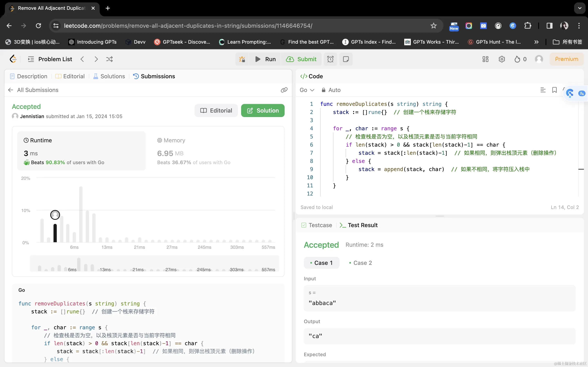588x367 pixels.
Task: Open the notes sticky icon
Action: pos(346,59)
